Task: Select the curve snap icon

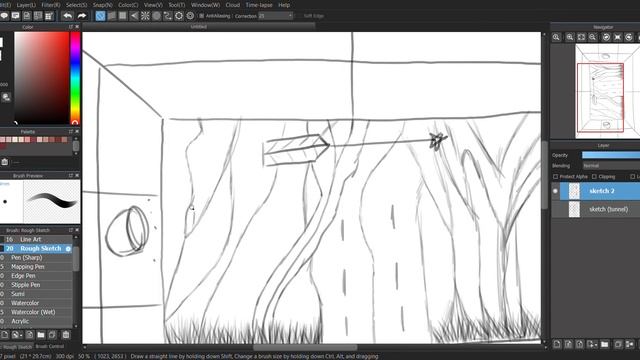Action: click(x=167, y=16)
